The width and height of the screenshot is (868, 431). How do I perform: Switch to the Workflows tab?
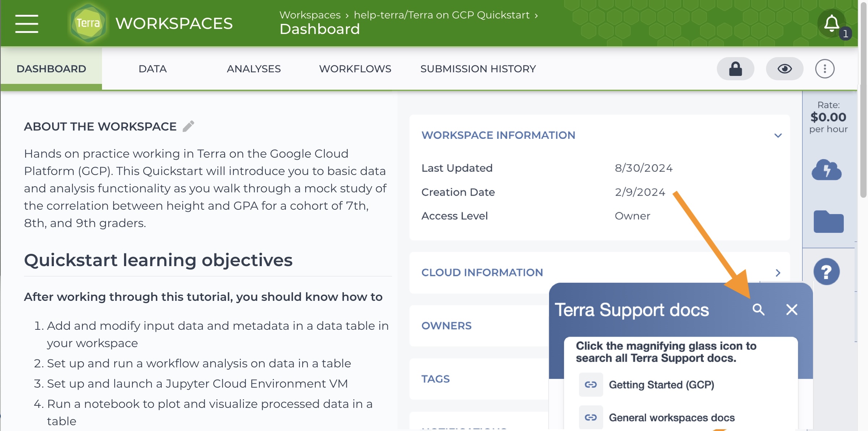355,69
